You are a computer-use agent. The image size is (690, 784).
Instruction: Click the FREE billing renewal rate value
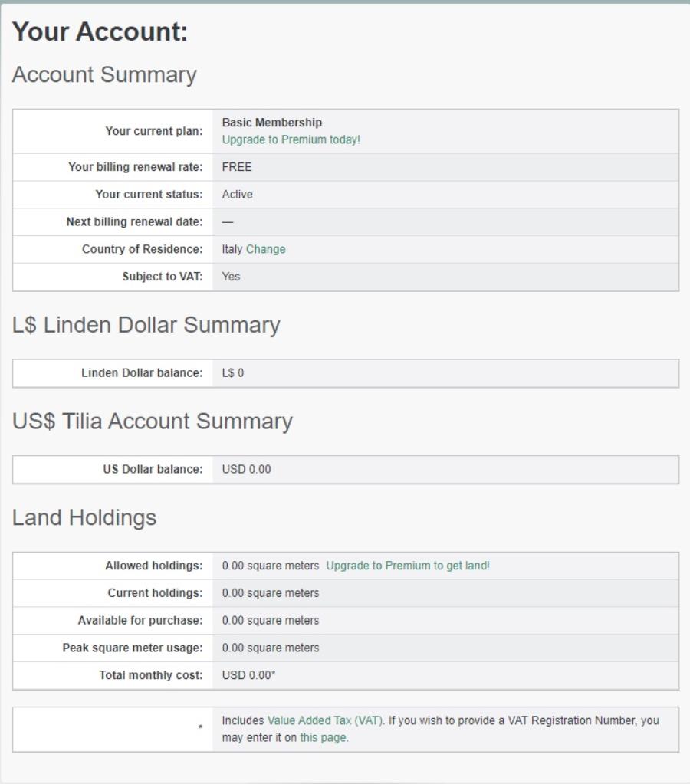(x=237, y=167)
